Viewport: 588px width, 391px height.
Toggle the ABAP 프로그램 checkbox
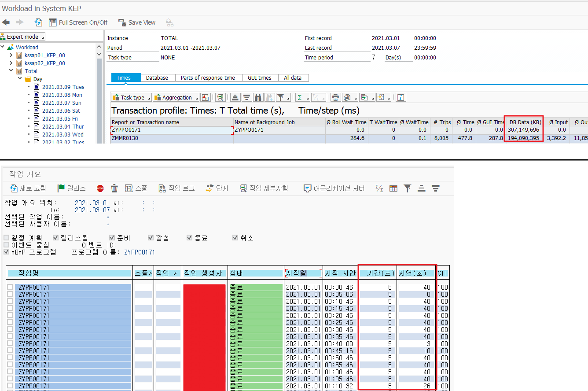click(x=6, y=252)
